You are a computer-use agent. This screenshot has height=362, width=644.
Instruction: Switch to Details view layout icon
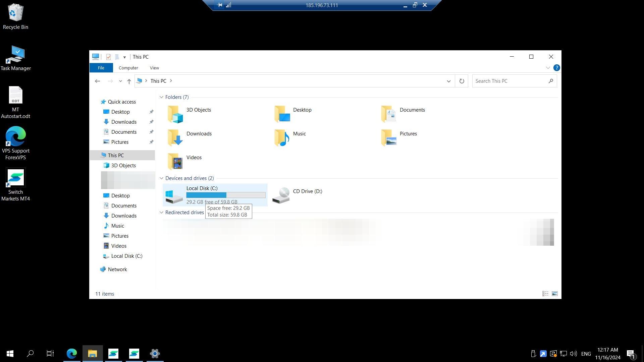pyautogui.click(x=545, y=294)
